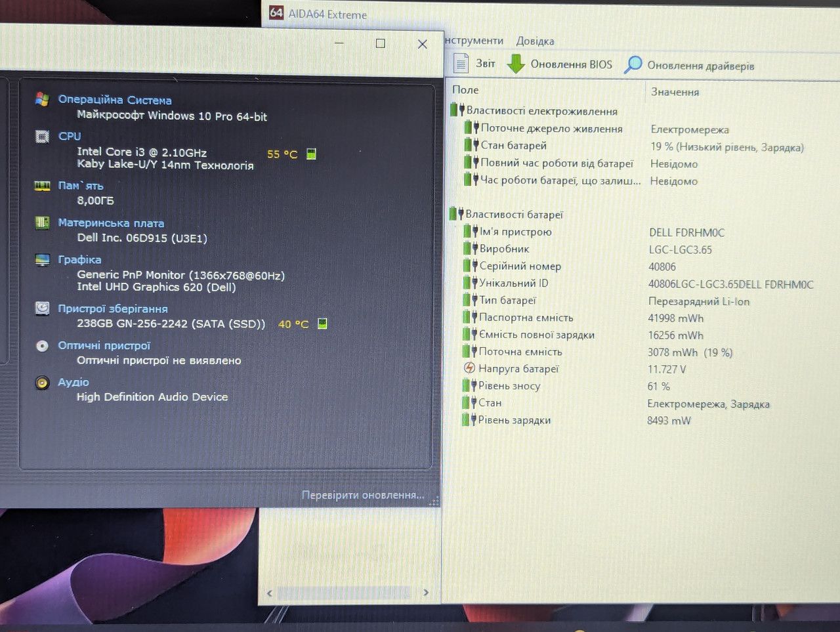The image size is (840, 632).
Task: Select the Тип батареї row label
Action: pyautogui.click(x=508, y=300)
